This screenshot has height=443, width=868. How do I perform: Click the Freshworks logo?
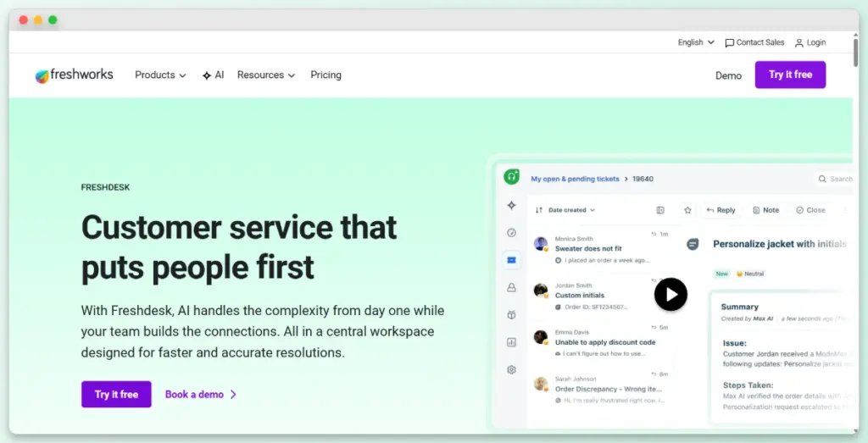coord(74,75)
